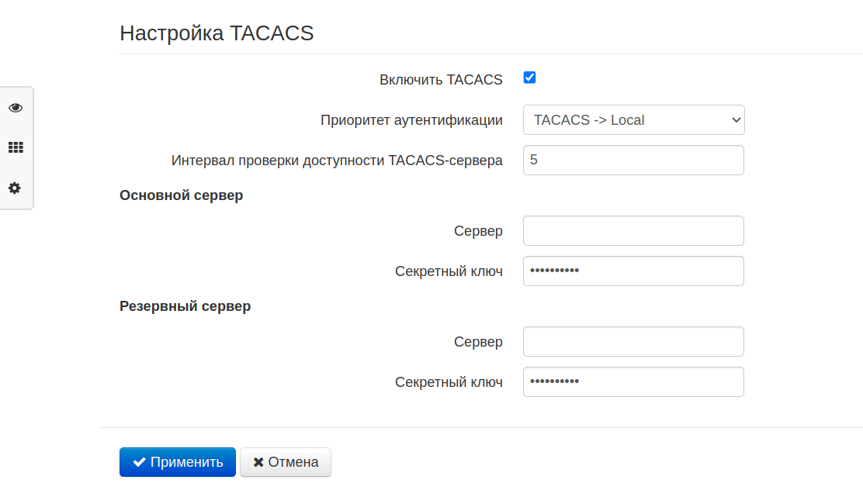Click the Приоритет аутентификации label
Viewport: 863px width, 504px height.
(x=411, y=120)
